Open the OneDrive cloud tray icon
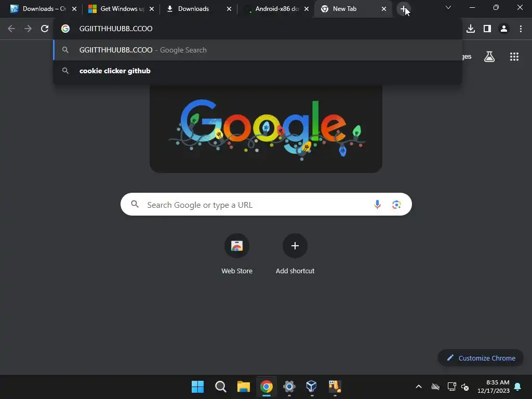The image size is (532, 399). pyautogui.click(x=435, y=387)
